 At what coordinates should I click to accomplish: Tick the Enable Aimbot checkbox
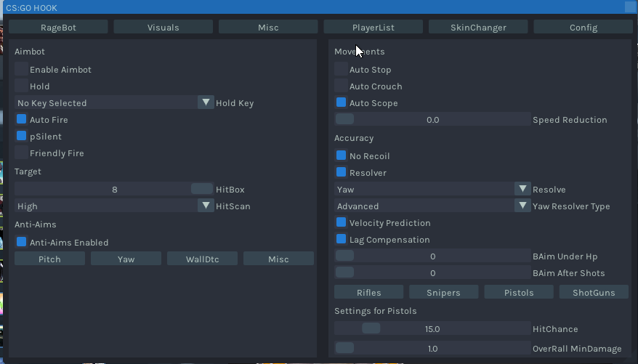click(21, 70)
